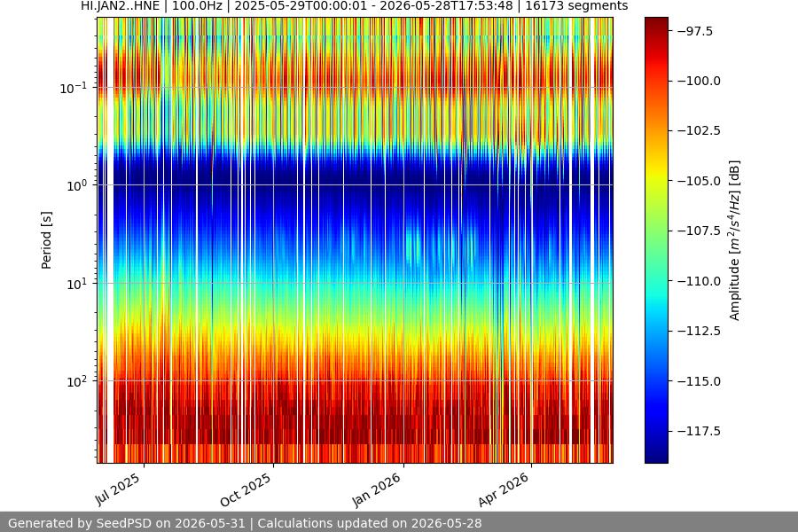Viewport: 798px width, 532px height.
Task: Click the Generated by SeedPSD footer text
Action: click(245, 523)
